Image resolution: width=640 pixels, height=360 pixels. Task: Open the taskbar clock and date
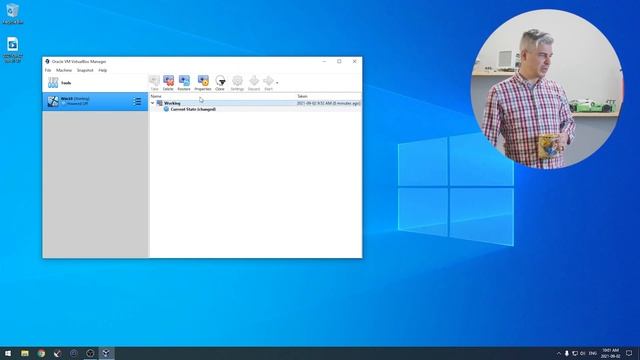pyautogui.click(x=611, y=353)
